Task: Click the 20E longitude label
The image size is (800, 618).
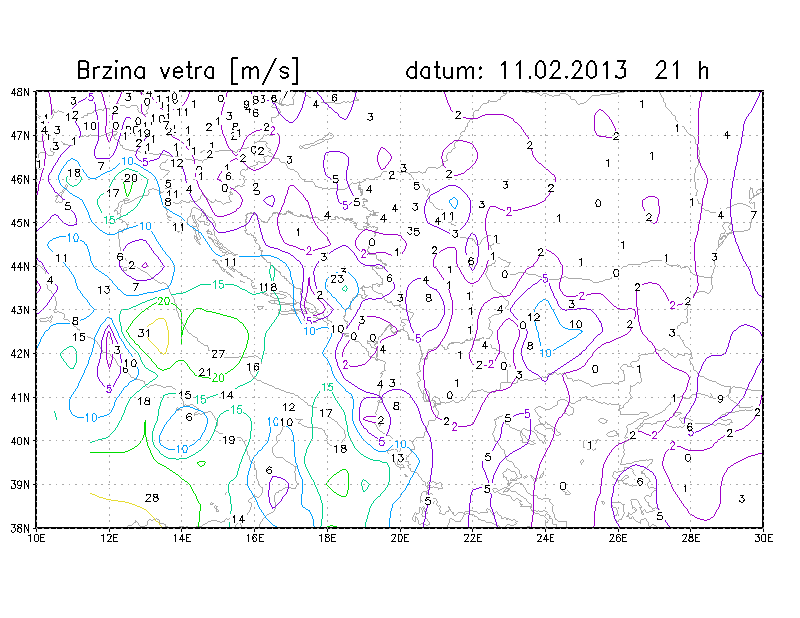Action: 400,538
